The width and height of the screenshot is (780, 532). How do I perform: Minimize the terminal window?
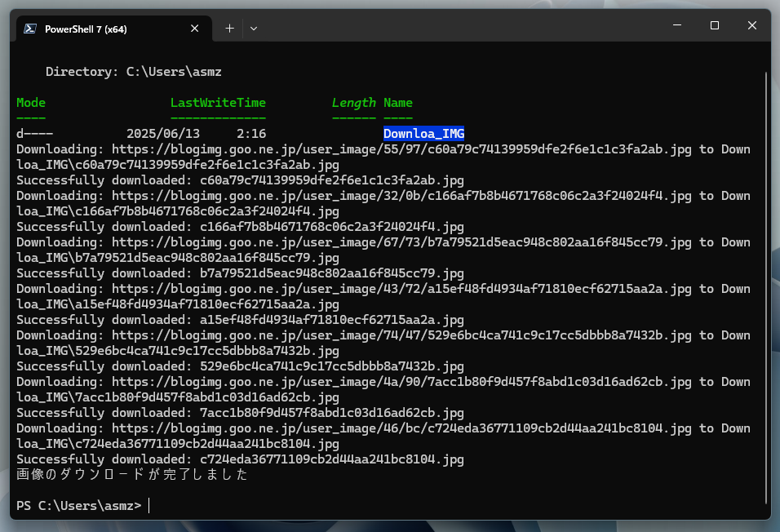click(677, 25)
